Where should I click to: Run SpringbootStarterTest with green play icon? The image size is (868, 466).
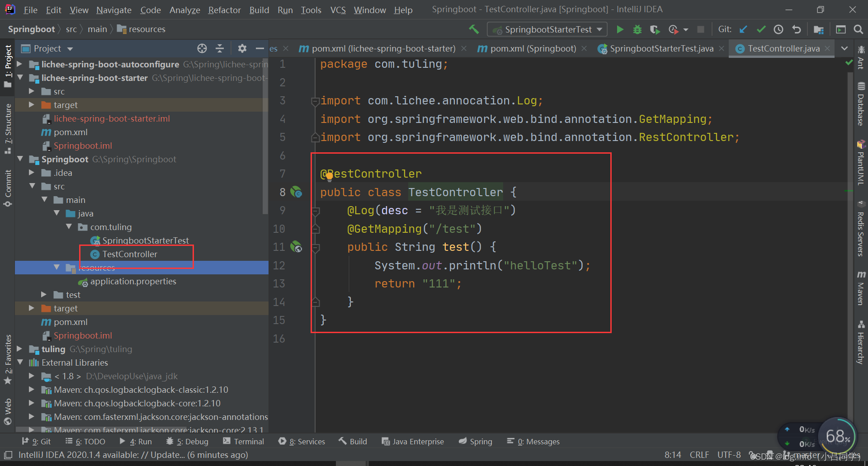620,29
